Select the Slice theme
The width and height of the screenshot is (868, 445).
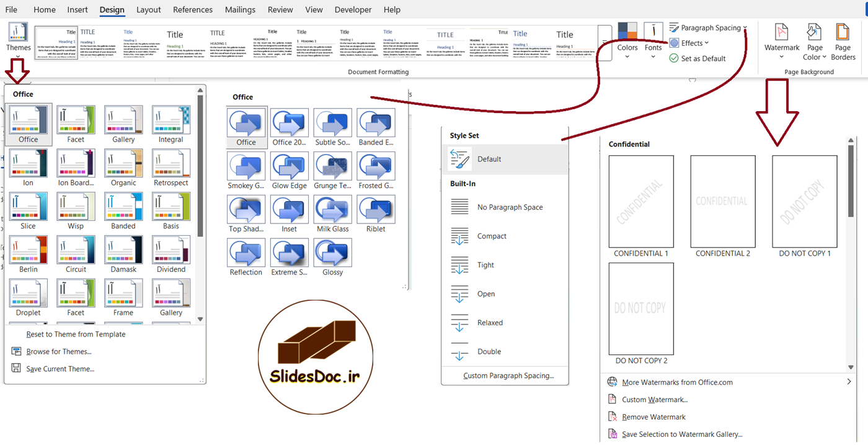click(28, 211)
